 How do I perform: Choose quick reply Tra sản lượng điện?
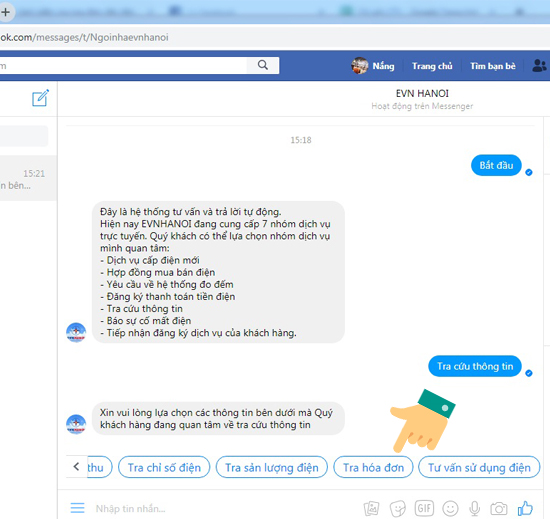tap(271, 467)
